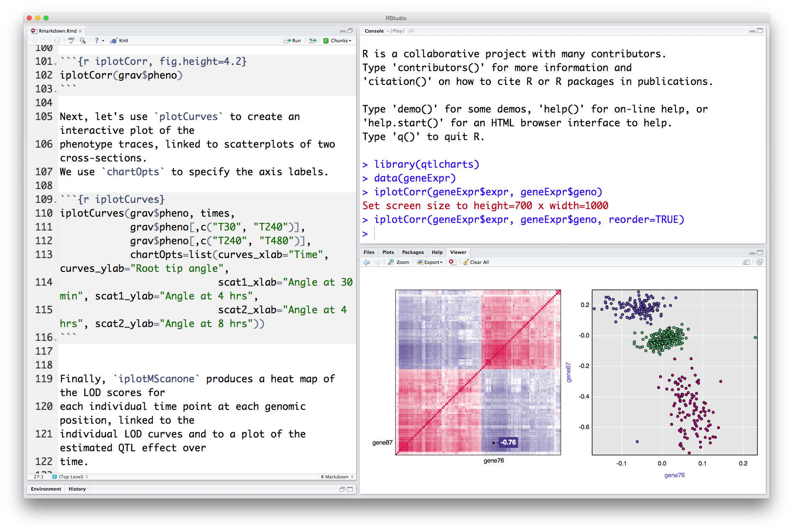793x532 pixels.
Task: Open find and replace magnifier icon
Action: (83, 41)
